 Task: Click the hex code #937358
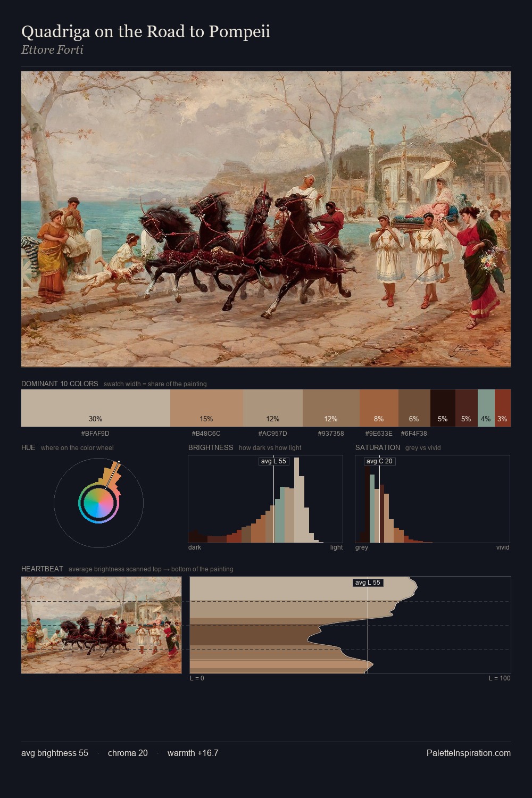click(331, 434)
